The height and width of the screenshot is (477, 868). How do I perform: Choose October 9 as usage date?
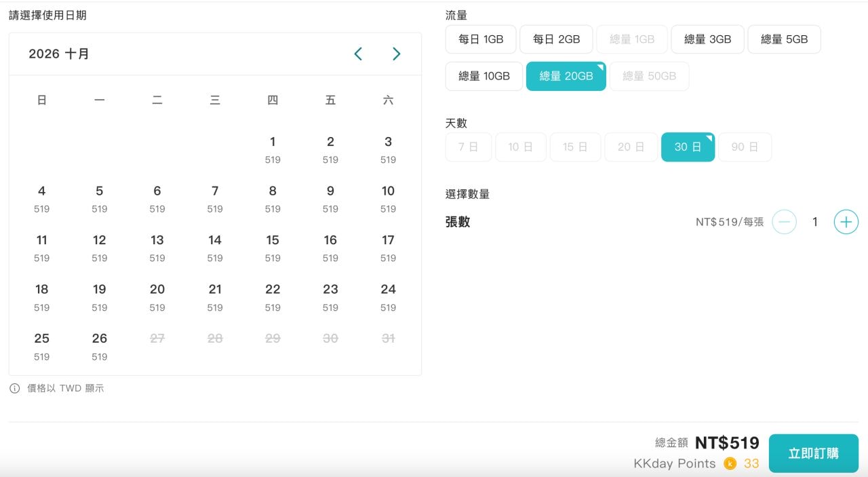330,199
